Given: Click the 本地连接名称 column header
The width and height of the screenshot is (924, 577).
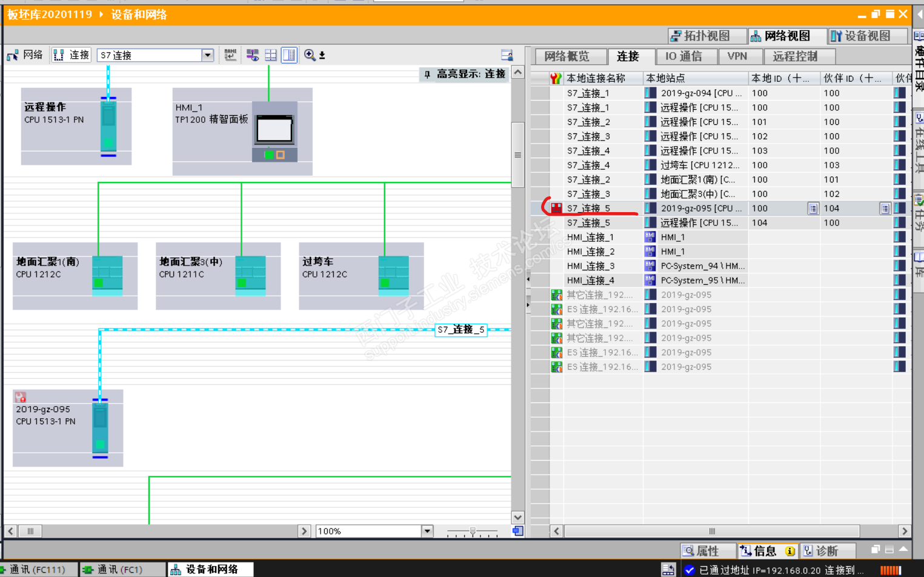Looking at the screenshot, I should tap(602, 78).
